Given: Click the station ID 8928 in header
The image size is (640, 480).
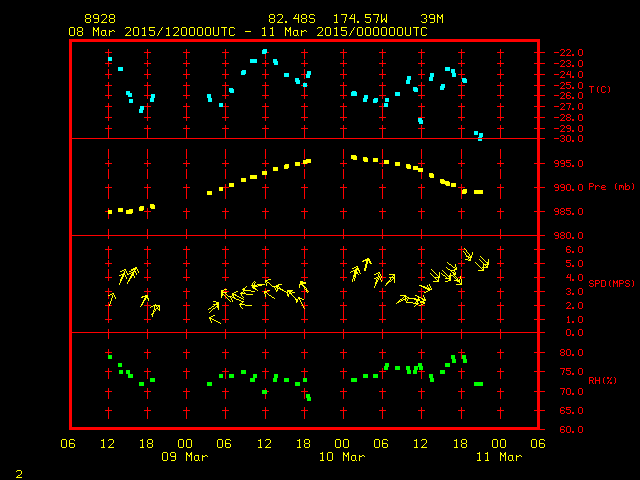Looking at the screenshot, I should [100, 19].
